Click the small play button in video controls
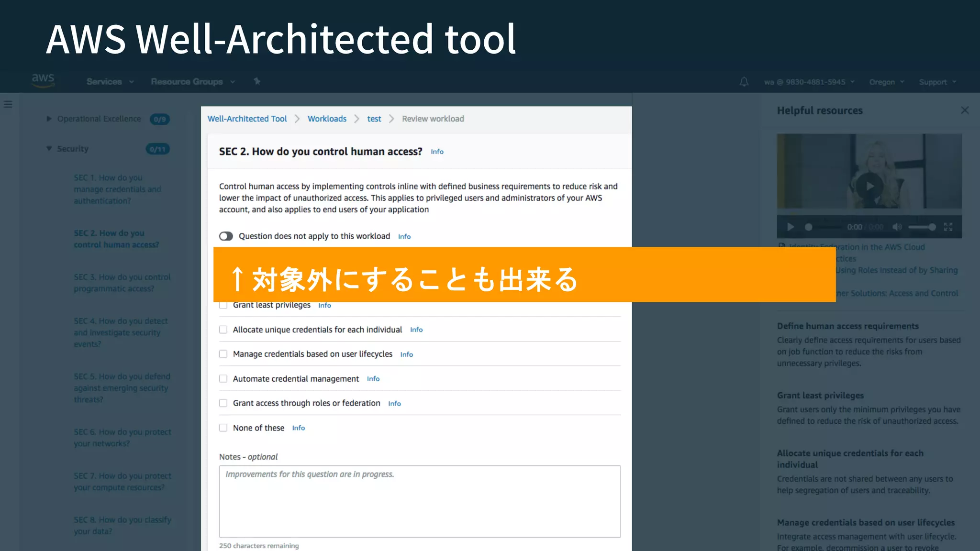This screenshot has height=551, width=980. 791,227
